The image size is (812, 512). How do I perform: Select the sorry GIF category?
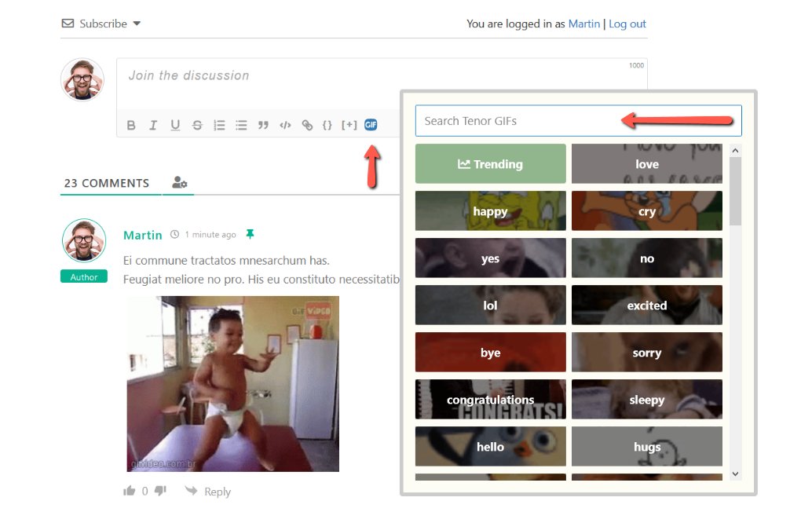tap(647, 352)
